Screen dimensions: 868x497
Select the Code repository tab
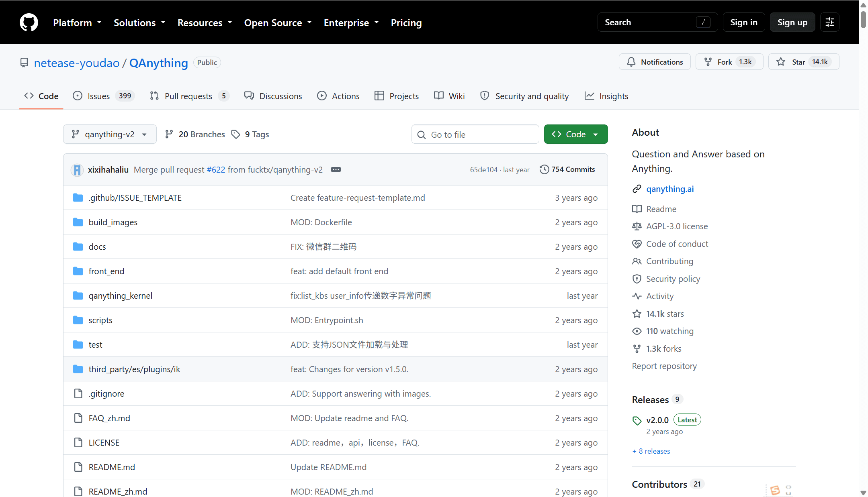[41, 96]
